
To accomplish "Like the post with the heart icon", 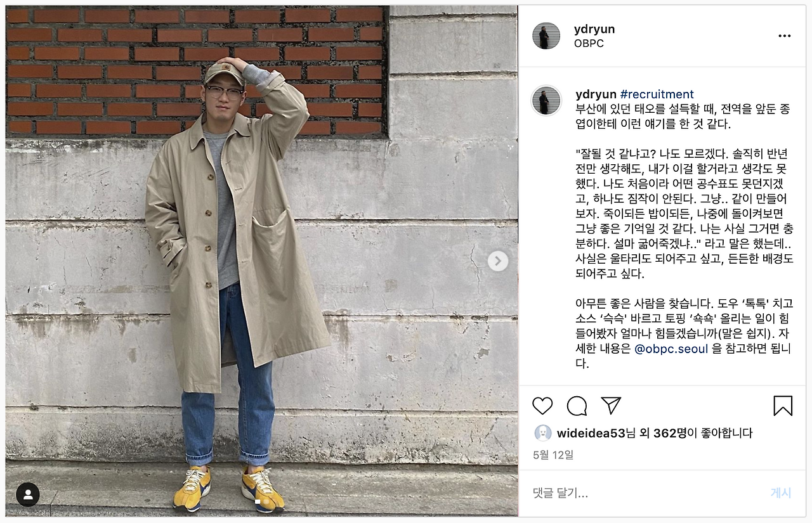I will pos(542,406).
